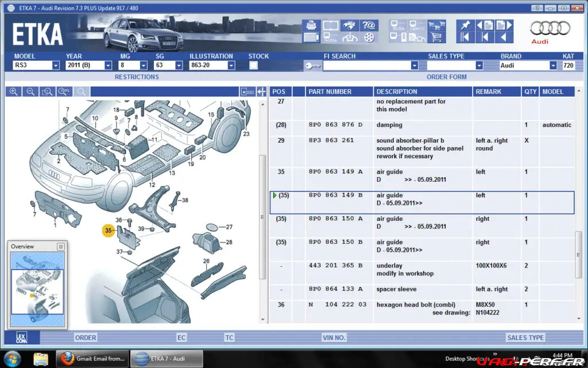Click the NORA toolbar icon
Viewport: 588px width, 368px height.
[330, 37]
